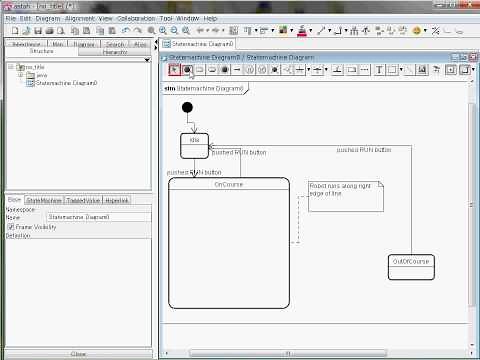Viewport: 480px width, 360px height.
Task: Select the Transition line tool in palette
Action: (237, 70)
